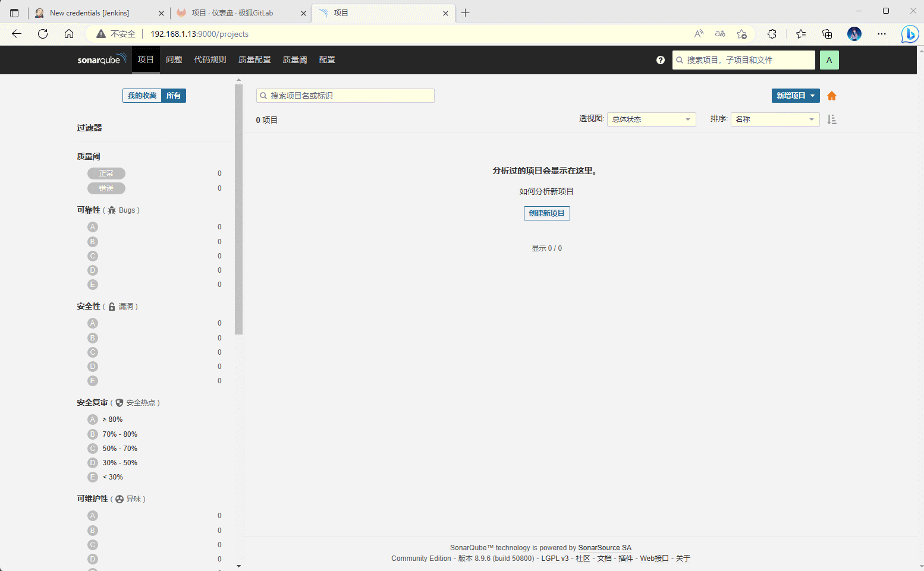Viewport: 924px width, 571px height.
Task: Click the project name search field
Action: [345, 96]
